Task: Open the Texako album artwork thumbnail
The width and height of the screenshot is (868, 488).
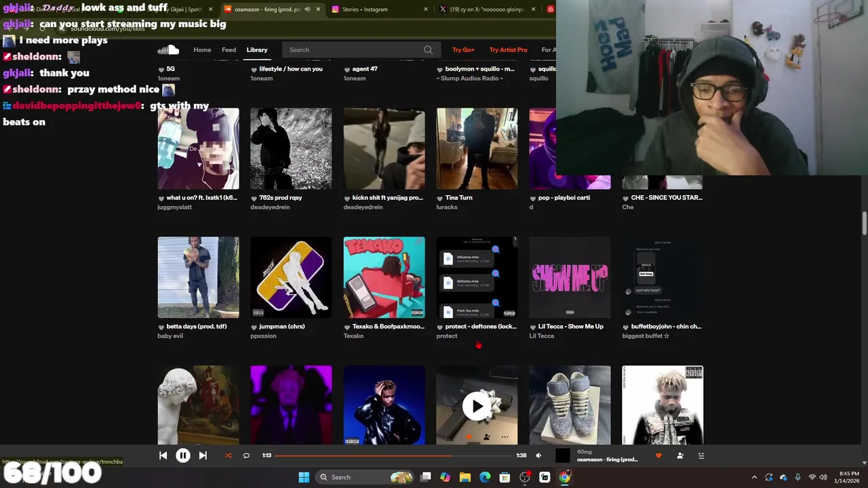Action: [384, 277]
